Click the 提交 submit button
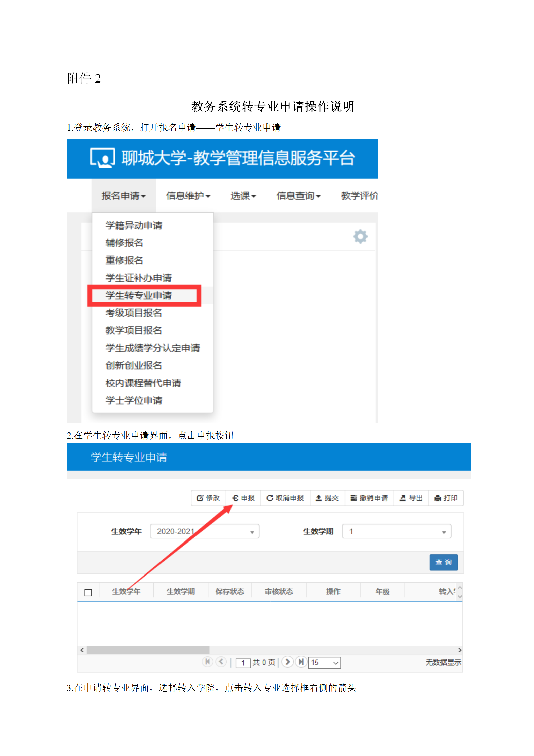This screenshot has height=756, width=534. (327, 498)
